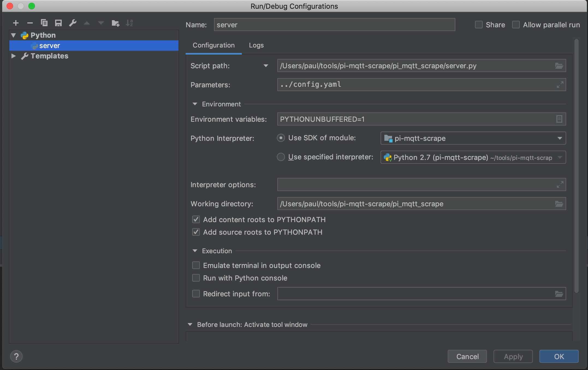The image size is (588, 370).
Task: Open Script path type dropdown arrow
Action: [x=266, y=66]
